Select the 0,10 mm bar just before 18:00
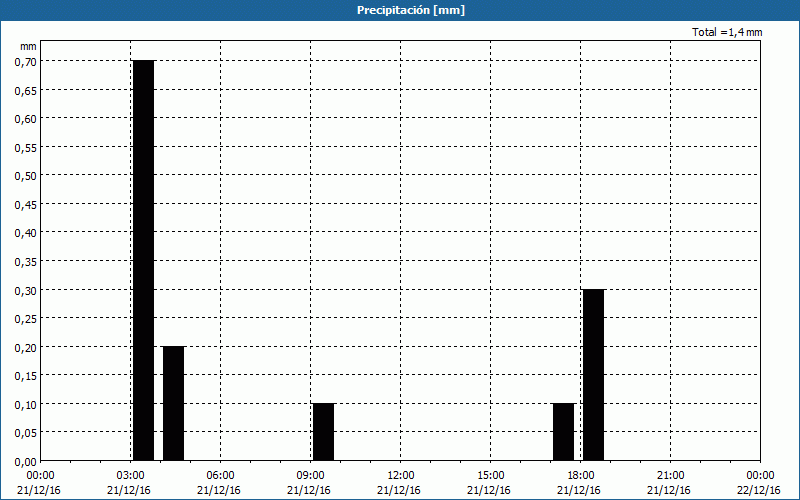 (563, 431)
